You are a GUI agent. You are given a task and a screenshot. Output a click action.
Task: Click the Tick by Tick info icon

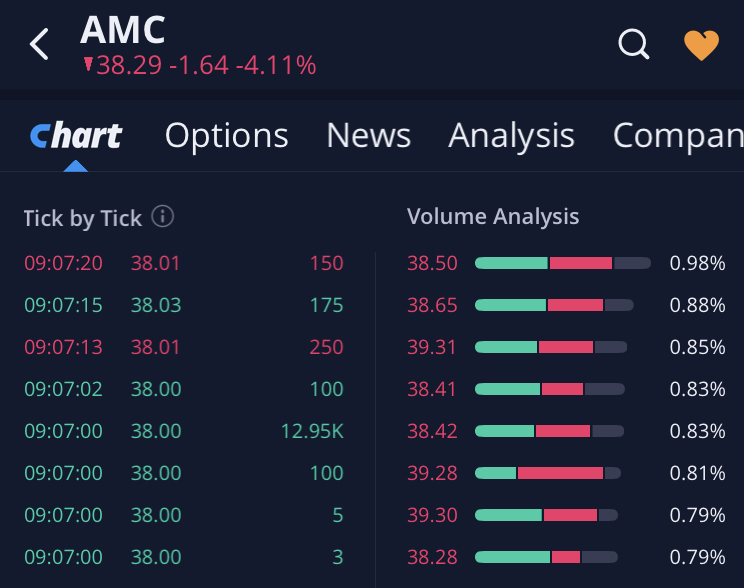coord(162,216)
